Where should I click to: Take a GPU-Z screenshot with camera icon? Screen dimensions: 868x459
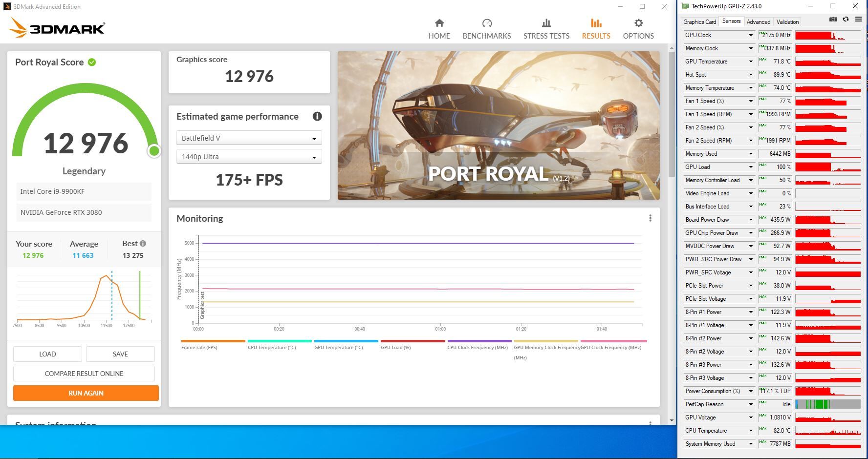tap(833, 20)
